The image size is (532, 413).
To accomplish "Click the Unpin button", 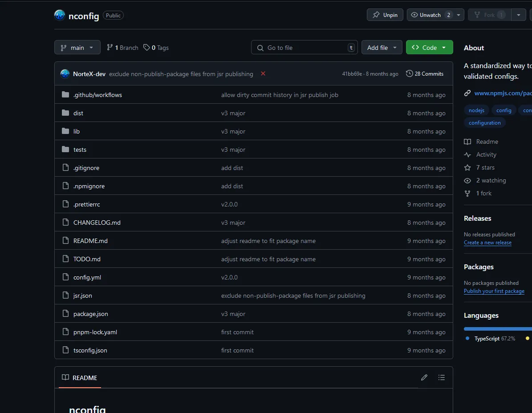I will (x=385, y=15).
